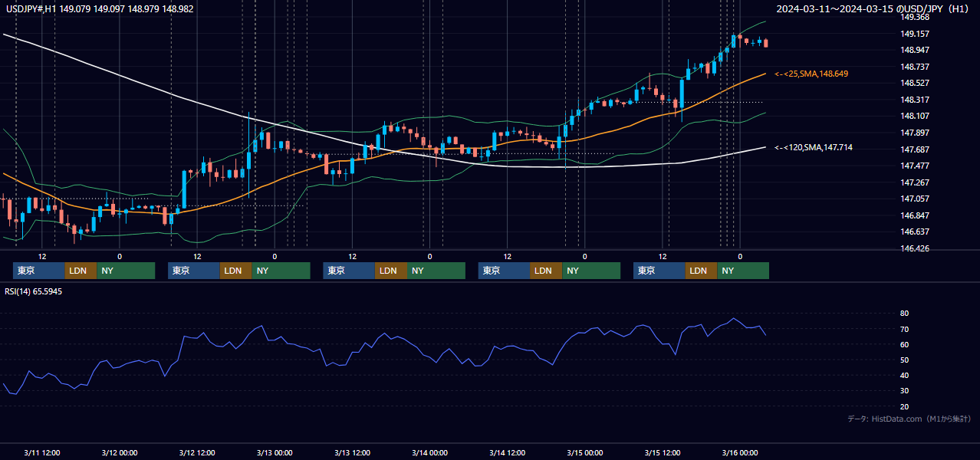This screenshot has width=980, height=460.
Task: Select the 2024-03-11～2024-03-15 date range title
Action: [x=873, y=8]
